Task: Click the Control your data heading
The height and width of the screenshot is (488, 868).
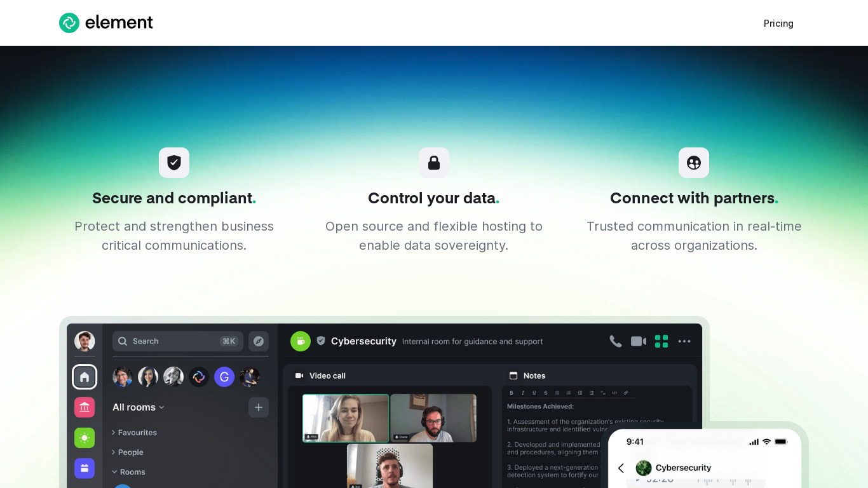Action: [434, 198]
